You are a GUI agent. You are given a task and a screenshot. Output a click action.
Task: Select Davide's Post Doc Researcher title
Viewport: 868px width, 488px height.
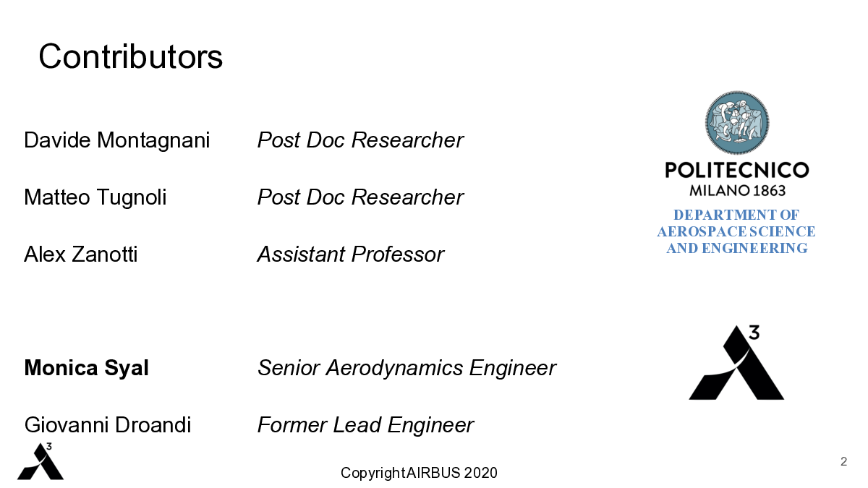click(x=360, y=140)
